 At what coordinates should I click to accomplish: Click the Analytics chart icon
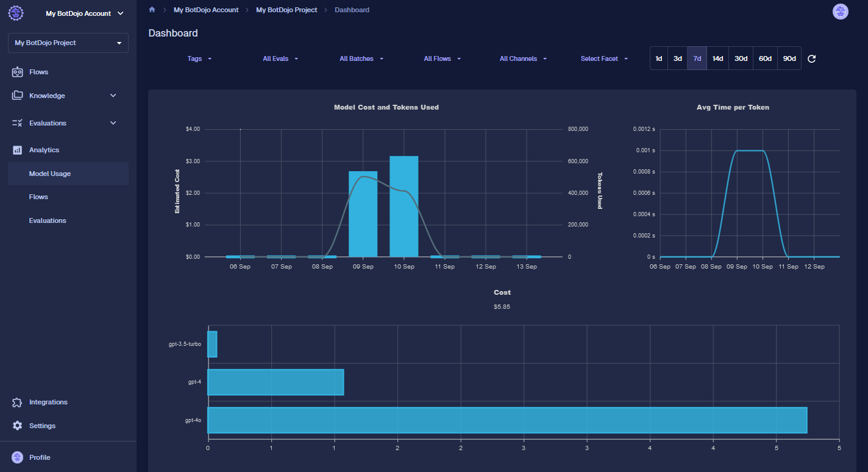pyautogui.click(x=17, y=150)
